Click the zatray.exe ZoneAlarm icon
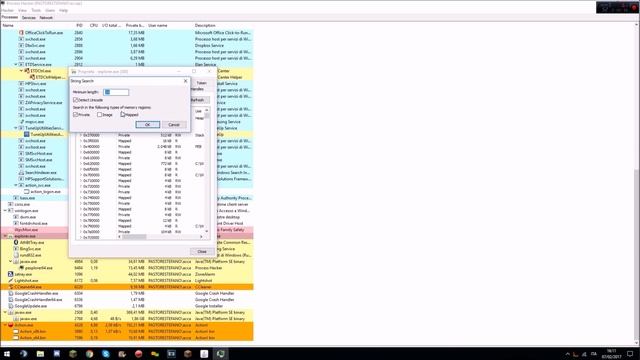 11,274
